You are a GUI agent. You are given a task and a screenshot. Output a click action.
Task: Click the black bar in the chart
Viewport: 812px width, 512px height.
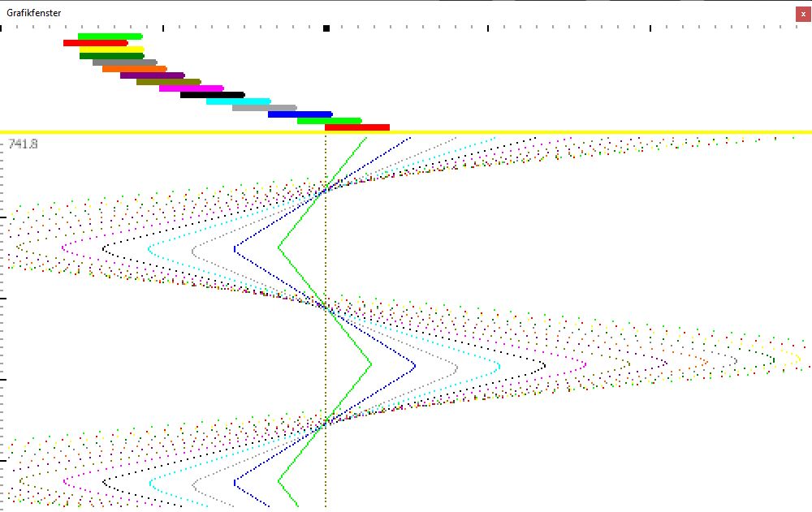212,95
